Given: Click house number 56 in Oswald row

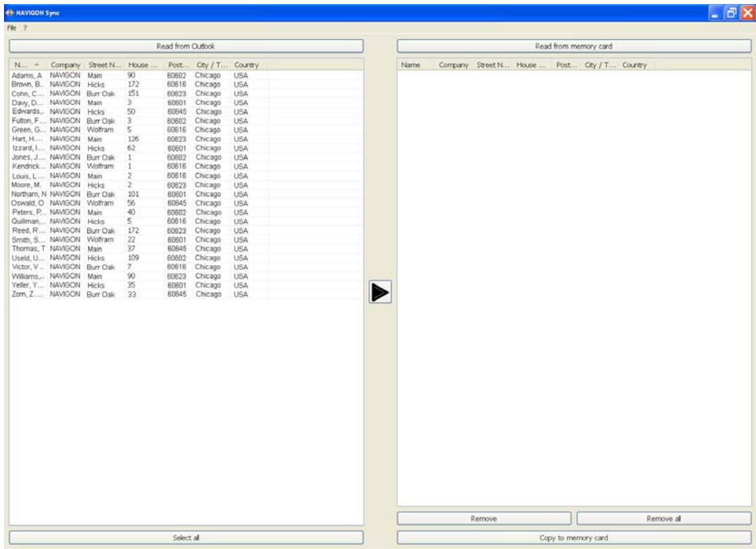Looking at the screenshot, I should pos(131,204).
